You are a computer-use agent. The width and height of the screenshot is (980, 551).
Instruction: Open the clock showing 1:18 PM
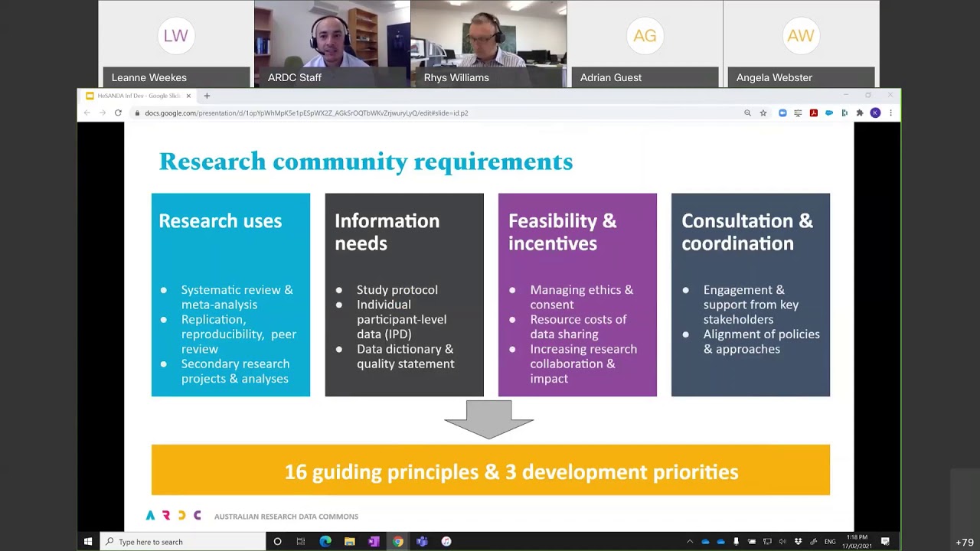857,542
